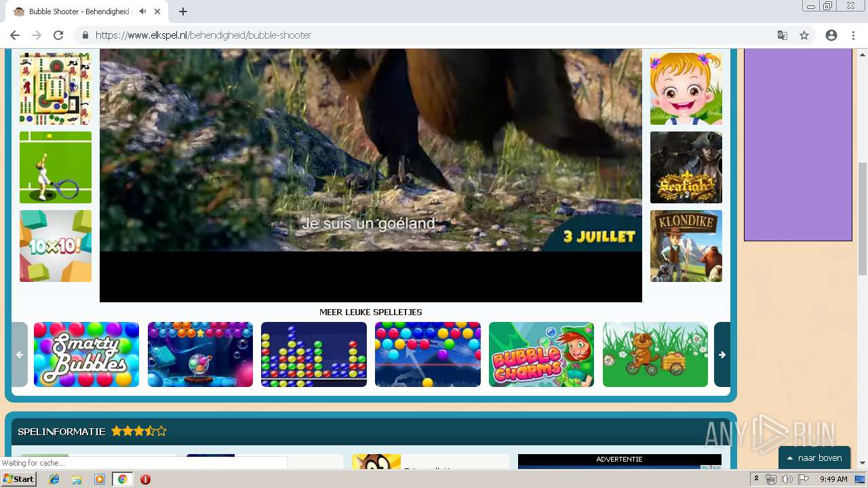Image resolution: width=868 pixels, height=488 pixels.
Task: Reload the page with the refresh icon
Action: pyautogui.click(x=58, y=35)
